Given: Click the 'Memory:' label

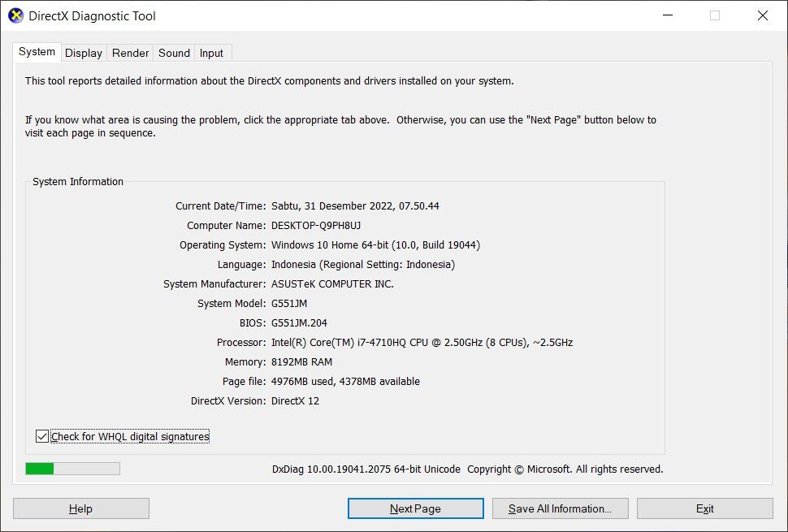Looking at the screenshot, I should 245,362.
